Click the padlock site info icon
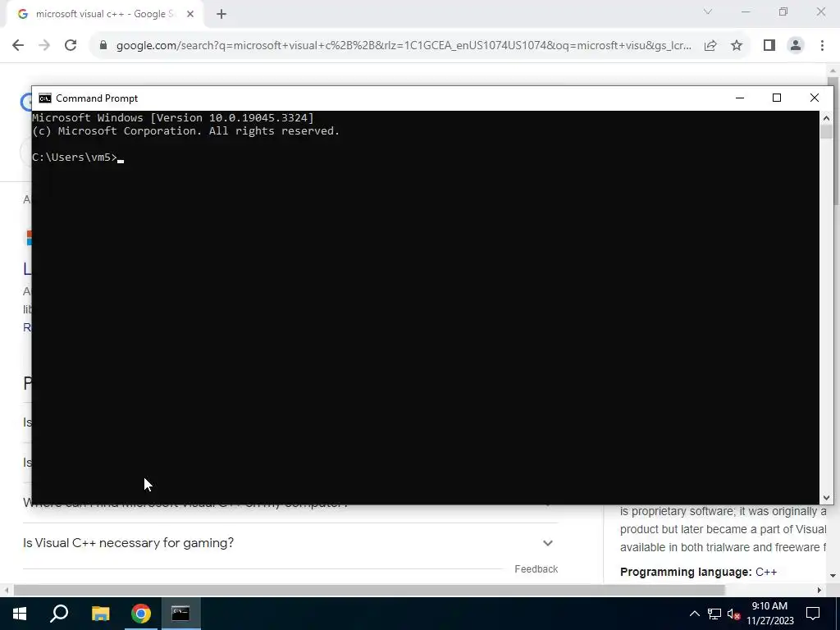 tap(103, 45)
